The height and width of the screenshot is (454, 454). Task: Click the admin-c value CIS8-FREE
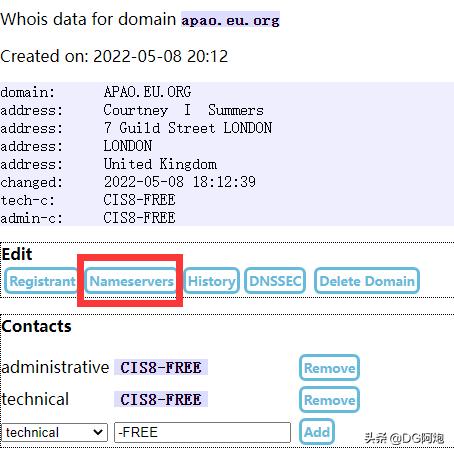(x=139, y=218)
